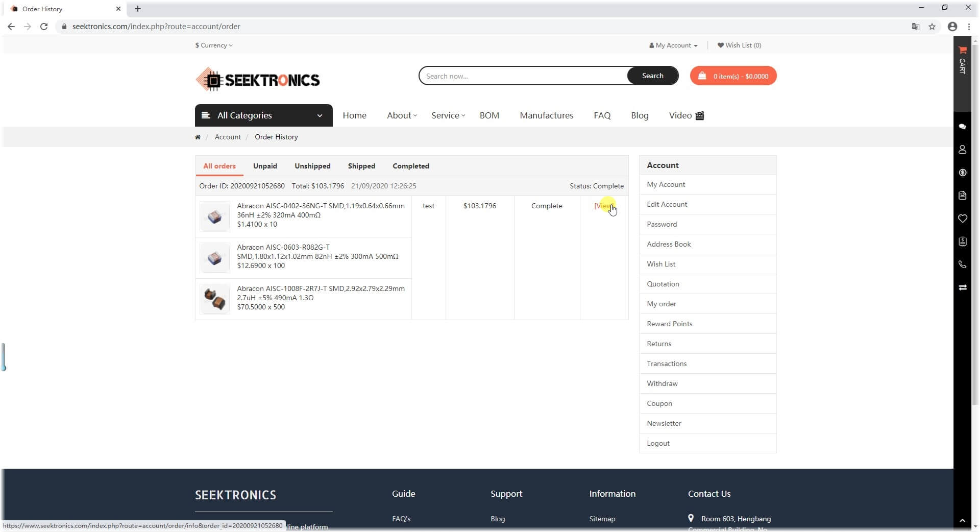Click Withdraw in account sidebar
The height and width of the screenshot is (532, 980).
pyautogui.click(x=707, y=383)
